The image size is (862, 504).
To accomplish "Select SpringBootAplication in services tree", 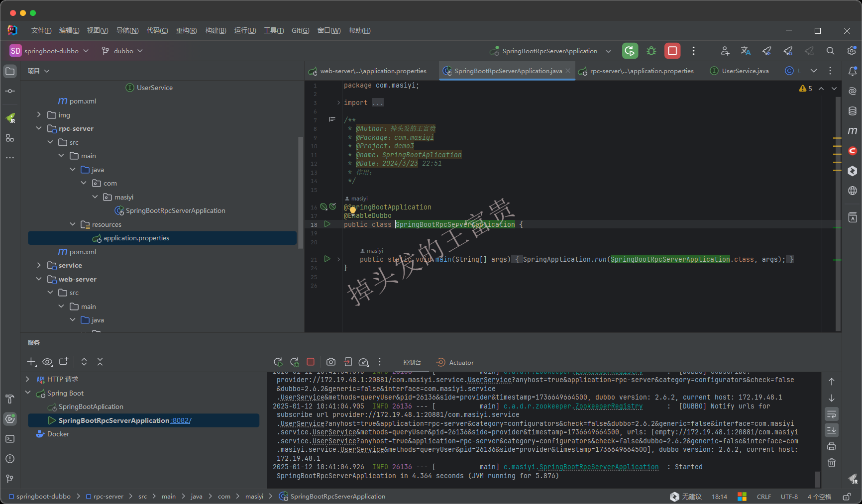I will [91, 406].
